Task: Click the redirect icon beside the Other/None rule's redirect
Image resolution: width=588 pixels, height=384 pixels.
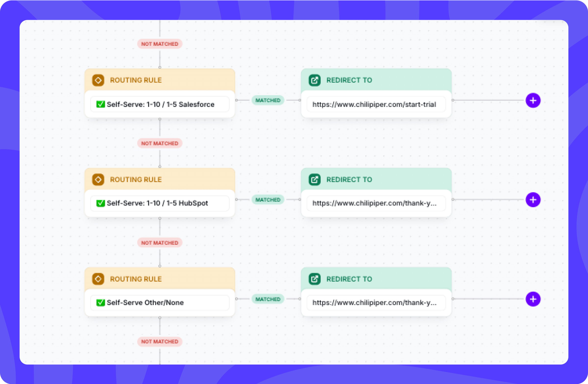Action: pyautogui.click(x=315, y=279)
